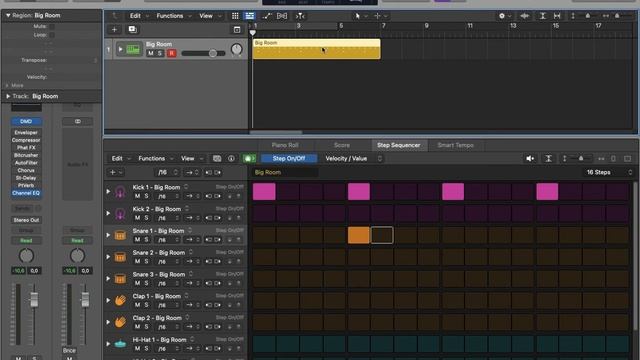Select the yellow Big Room region
The image size is (640, 360).
[x=316, y=49]
